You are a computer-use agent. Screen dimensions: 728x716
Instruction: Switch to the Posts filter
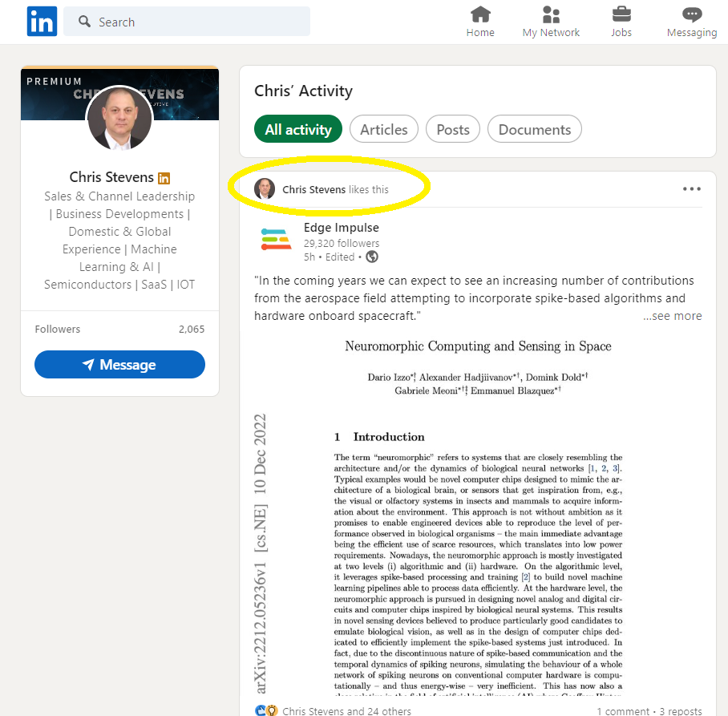tap(453, 129)
